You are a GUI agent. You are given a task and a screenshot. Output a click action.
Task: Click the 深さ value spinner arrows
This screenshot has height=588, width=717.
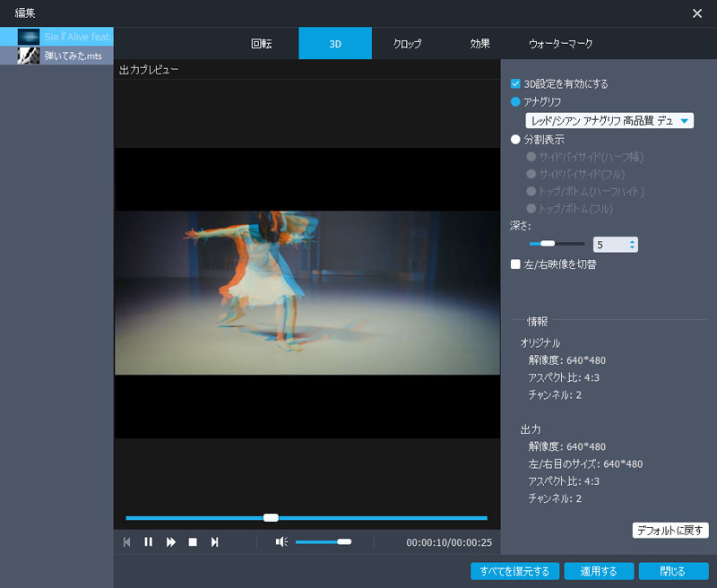(x=633, y=244)
